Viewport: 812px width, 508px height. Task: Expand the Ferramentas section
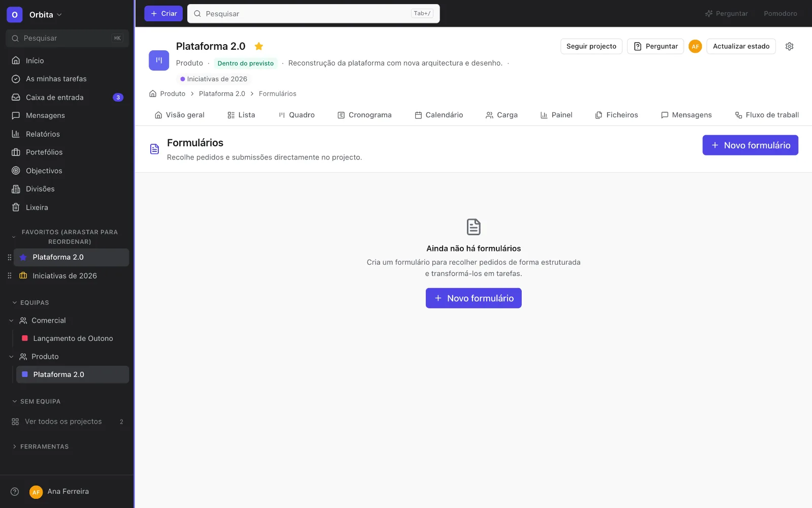pyautogui.click(x=15, y=447)
